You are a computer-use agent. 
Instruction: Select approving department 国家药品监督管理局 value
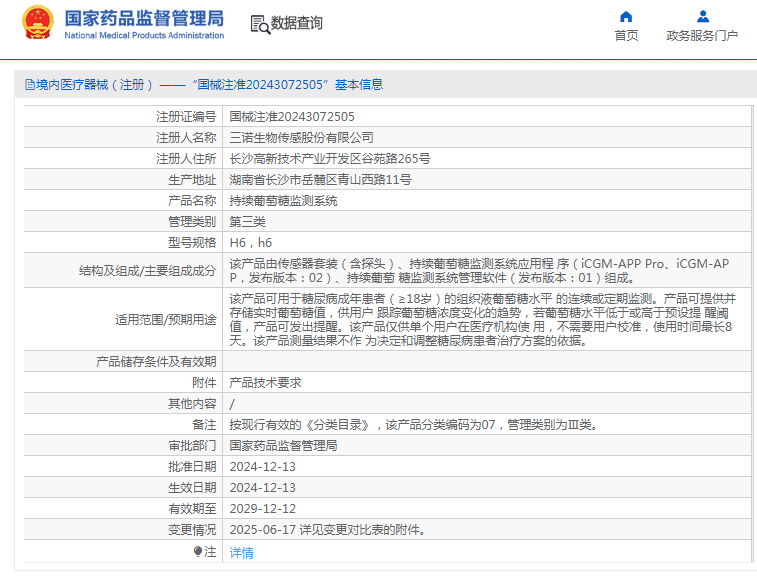pos(283,446)
